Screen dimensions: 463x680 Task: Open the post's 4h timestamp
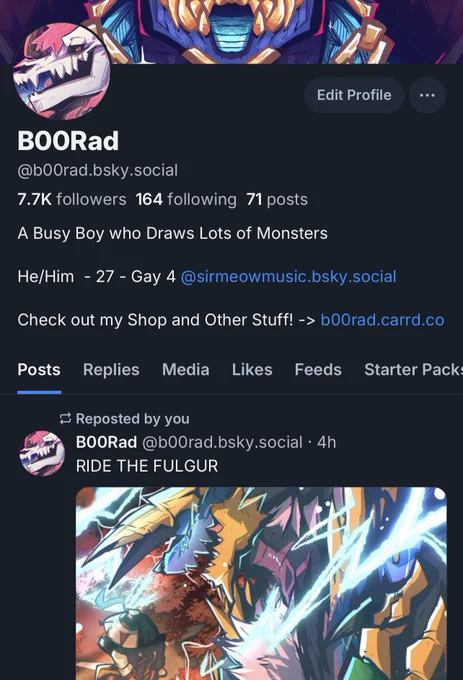click(x=326, y=442)
